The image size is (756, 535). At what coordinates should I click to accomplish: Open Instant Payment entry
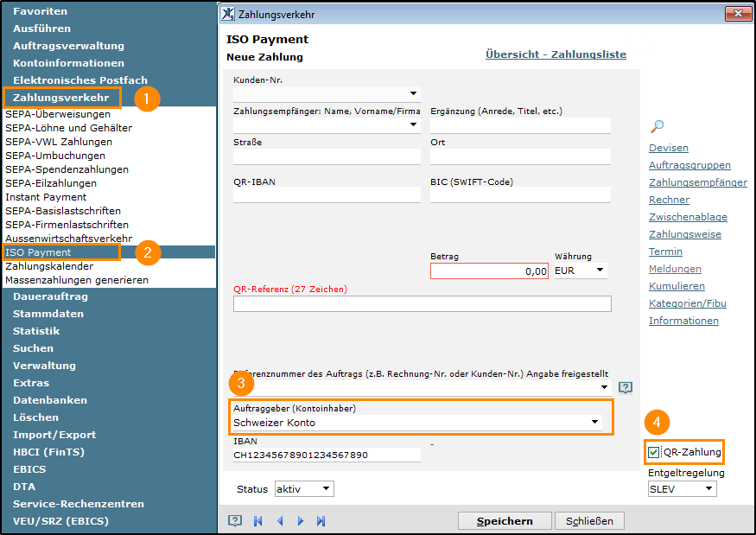46,197
